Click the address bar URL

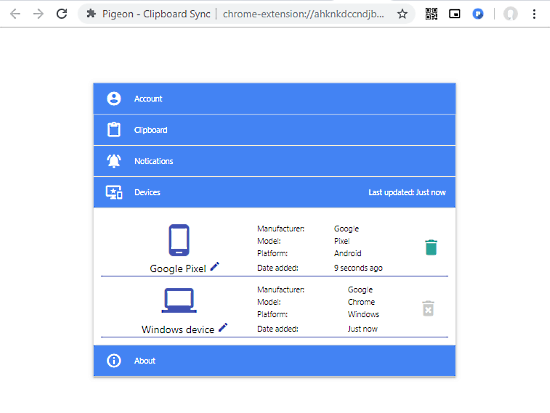point(303,14)
